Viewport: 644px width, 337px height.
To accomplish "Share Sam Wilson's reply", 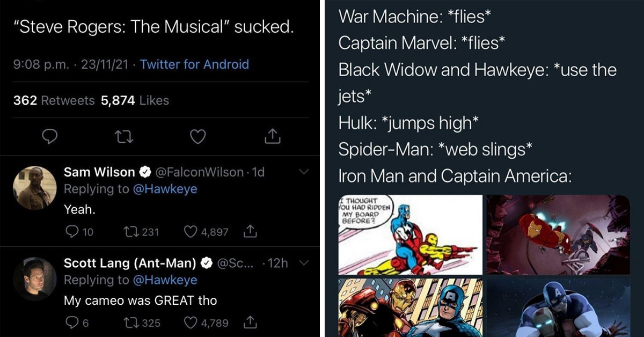I will coord(250,232).
